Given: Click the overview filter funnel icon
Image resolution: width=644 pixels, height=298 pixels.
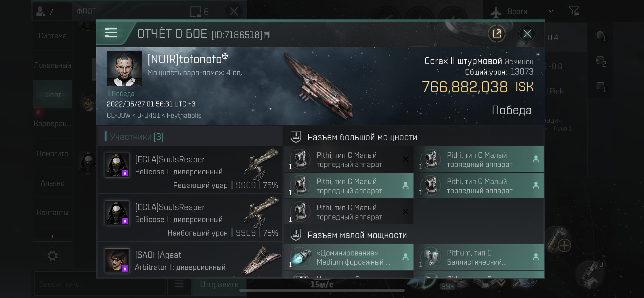Looking at the screenshot, I should (574, 11).
